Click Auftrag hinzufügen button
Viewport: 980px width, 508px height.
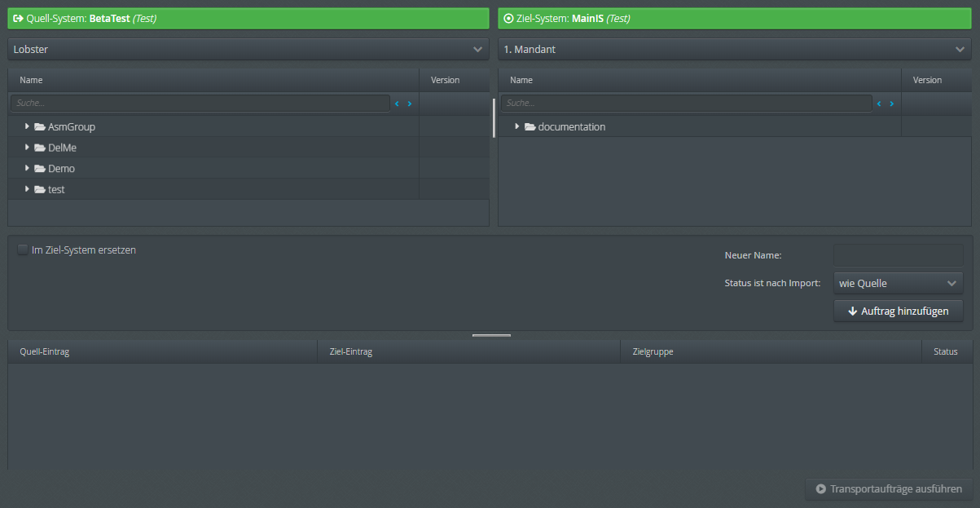click(899, 311)
